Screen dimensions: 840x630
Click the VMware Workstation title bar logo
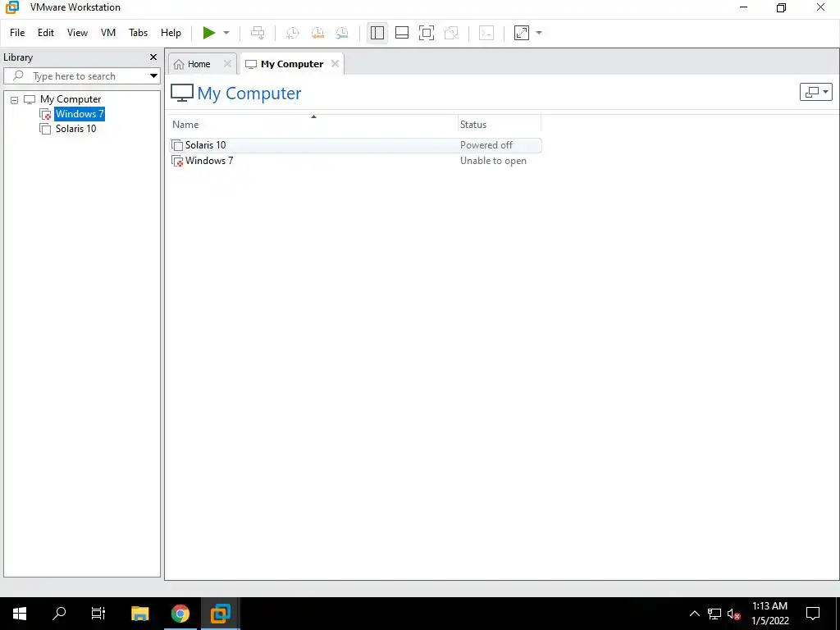coord(11,7)
